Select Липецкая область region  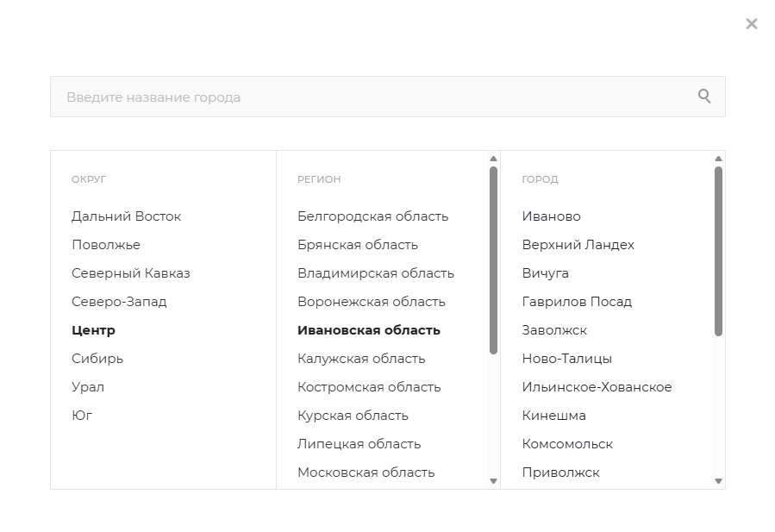[359, 444]
